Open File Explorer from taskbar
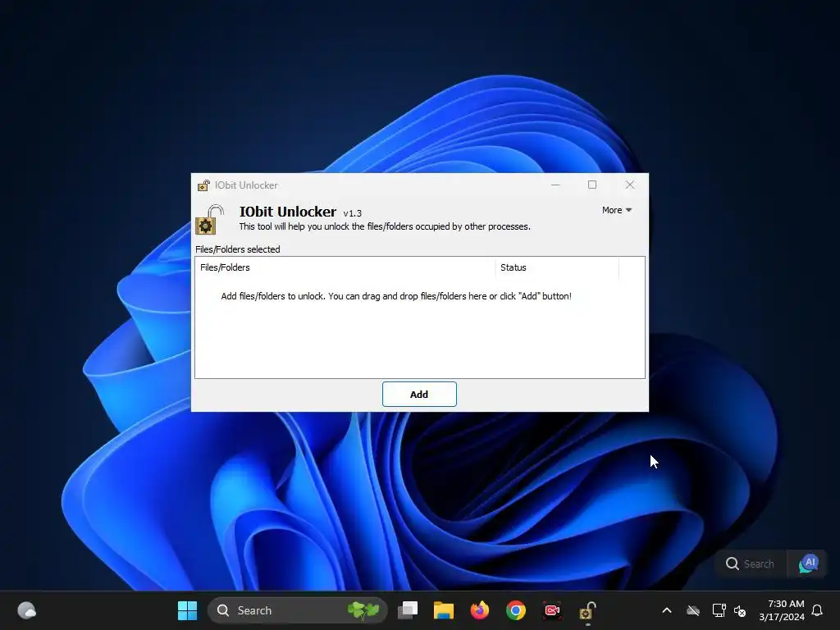Screen dimensions: 840x630 444,610
